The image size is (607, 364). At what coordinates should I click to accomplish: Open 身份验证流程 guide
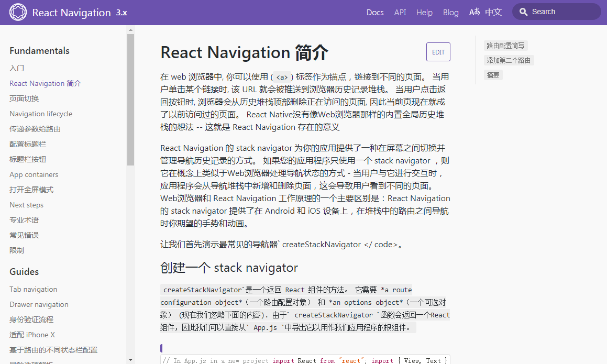(31, 319)
